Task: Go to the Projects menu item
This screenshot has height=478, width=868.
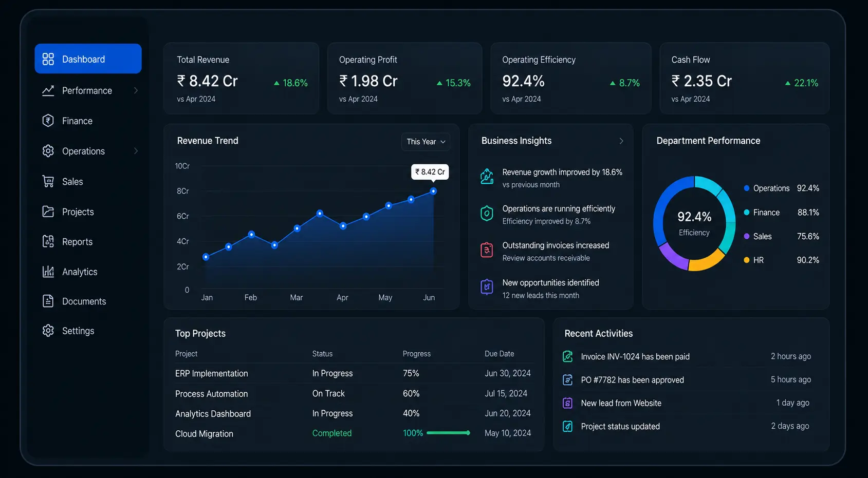Action: click(x=88, y=212)
